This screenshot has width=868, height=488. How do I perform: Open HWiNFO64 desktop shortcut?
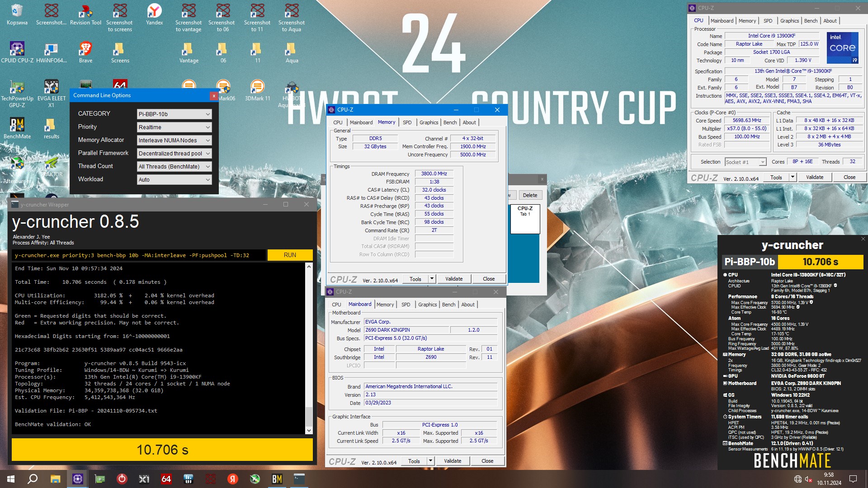[x=51, y=52]
